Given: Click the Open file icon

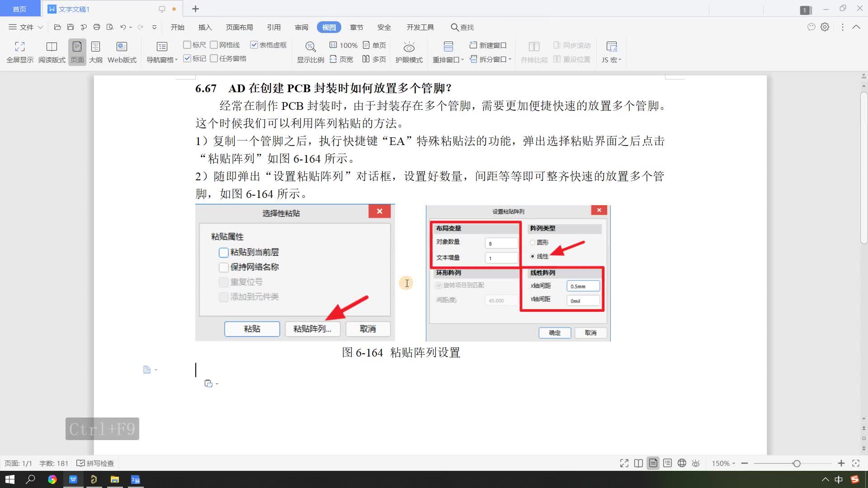Looking at the screenshot, I should pos(57,27).
